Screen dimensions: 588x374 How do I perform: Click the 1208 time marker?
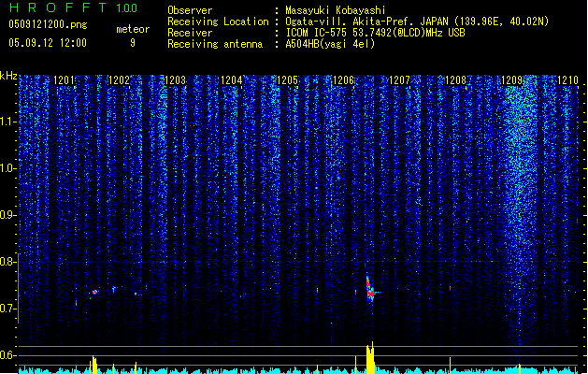click(455, 80)
